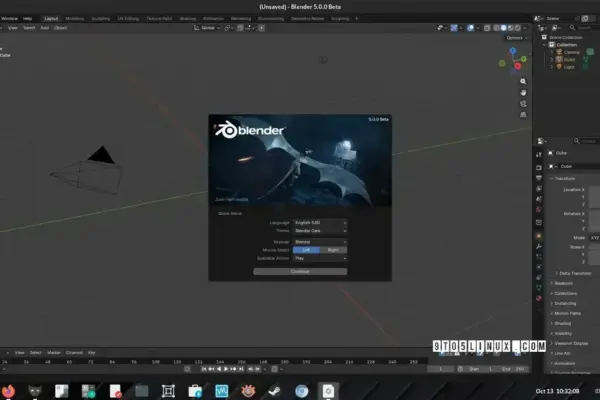The height and width of the screenshot is (400, 600).
Task: Switch to the UV Editing workspace tab
Action: pyautogui.click(x=128, y=18)
